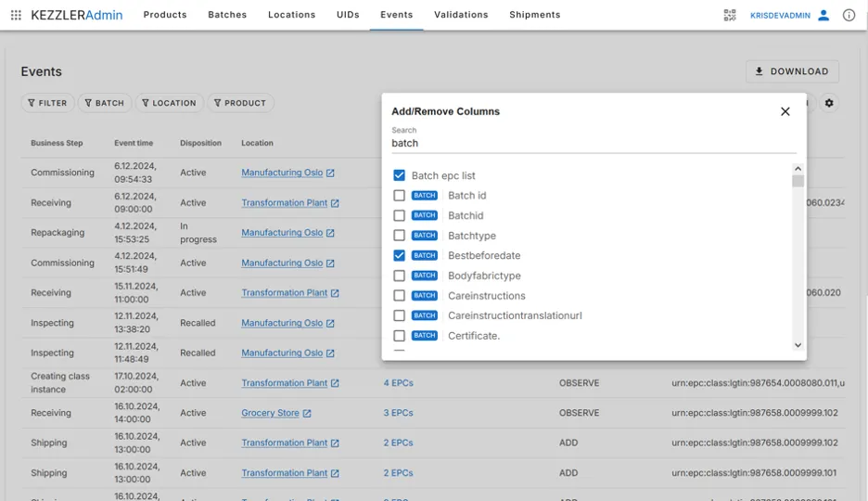Click the column Search input field
This screenshot has height=501, width=868.
pos(594,143)
